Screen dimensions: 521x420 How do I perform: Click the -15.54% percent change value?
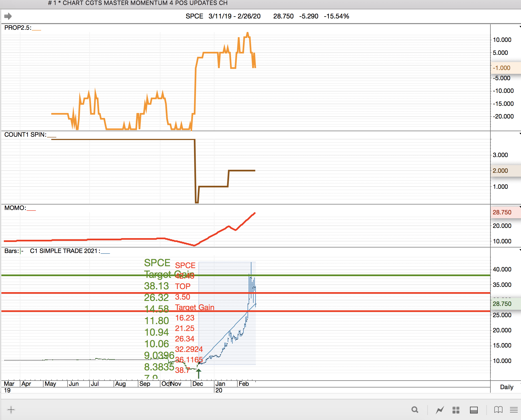point(337,16)
